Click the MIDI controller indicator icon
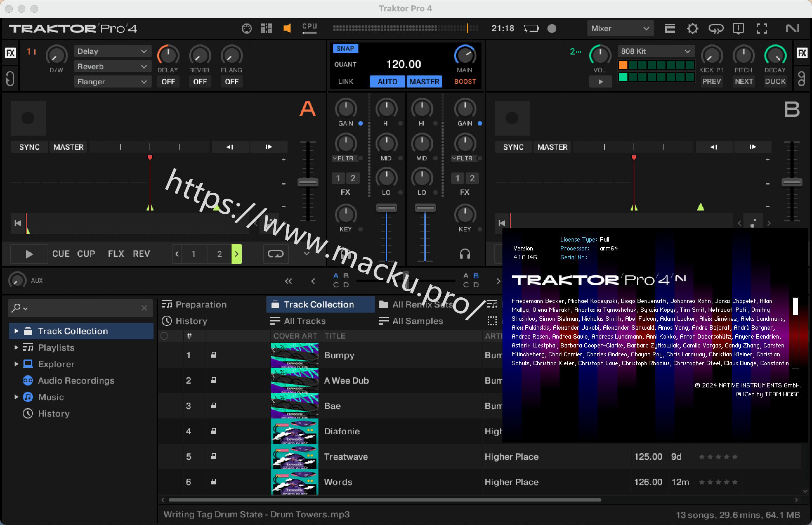The height and width of the screenshot is (525, 812). (x=246, y=29)
